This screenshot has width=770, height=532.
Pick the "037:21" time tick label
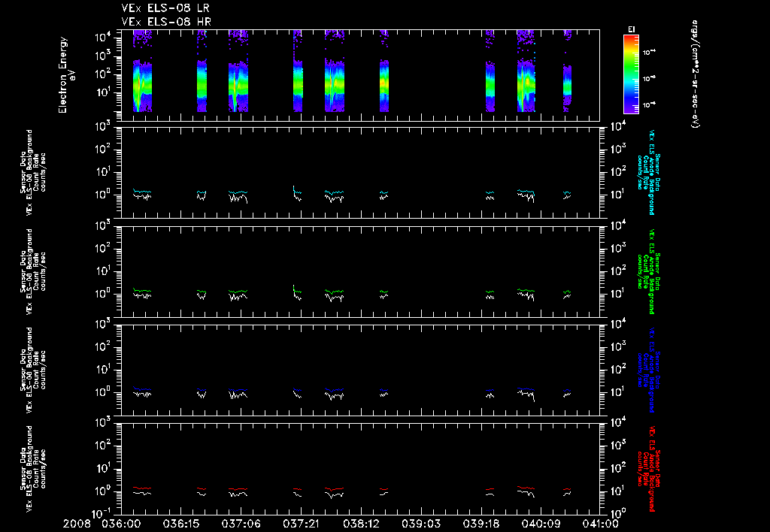tap(301, 524)
